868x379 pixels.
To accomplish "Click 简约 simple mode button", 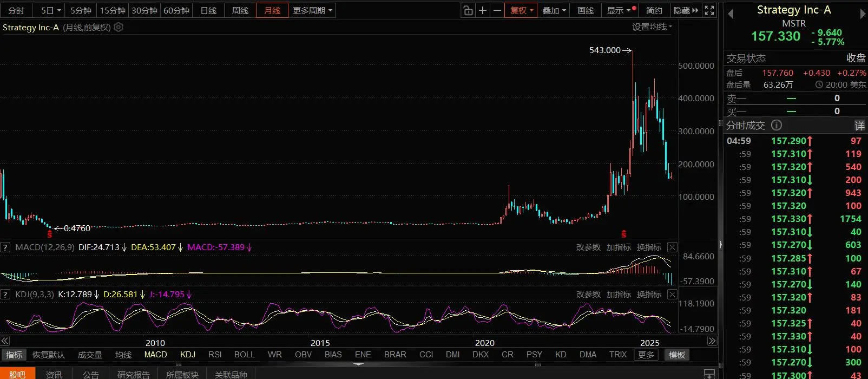I will [654, 10].
